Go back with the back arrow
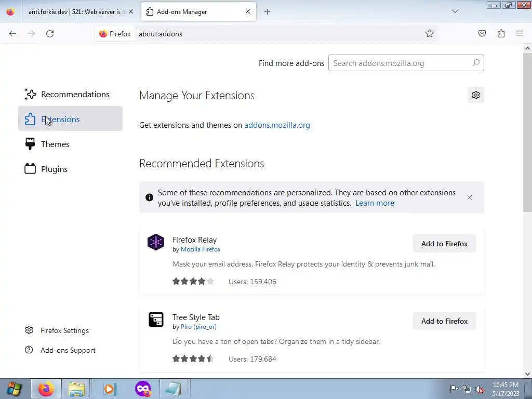This screenshot has height=399, width=532. tap(12, 34)
